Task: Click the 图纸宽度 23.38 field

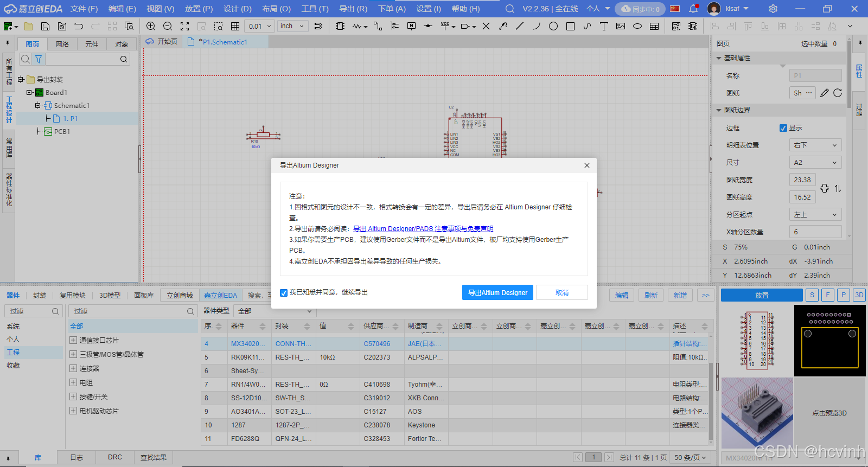Action: click(802, 180)
